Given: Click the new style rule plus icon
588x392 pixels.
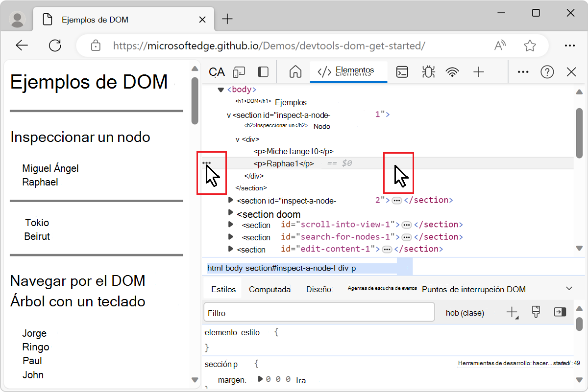Looking at the screenshot, I should point(511,312).
